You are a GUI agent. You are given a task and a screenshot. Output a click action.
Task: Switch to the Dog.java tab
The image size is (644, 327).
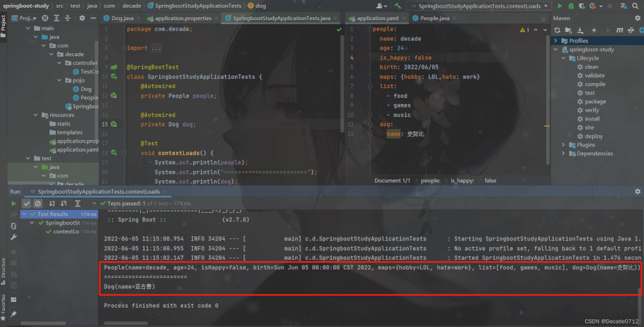(x=119, y=18)
